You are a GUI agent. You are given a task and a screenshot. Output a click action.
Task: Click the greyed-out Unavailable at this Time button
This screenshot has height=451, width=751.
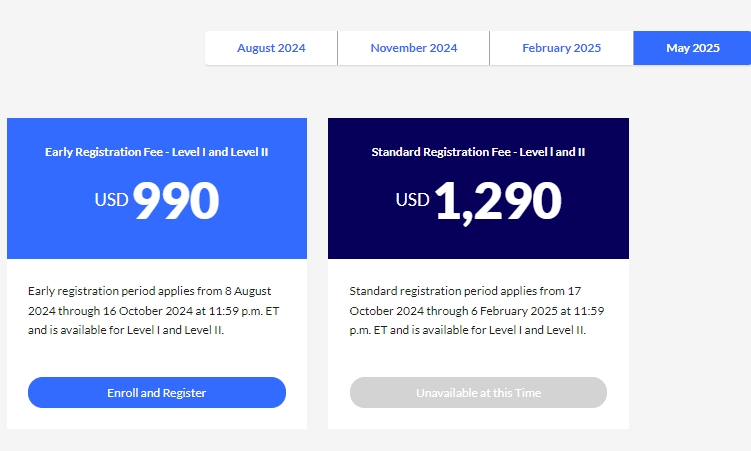click(478, 393)
